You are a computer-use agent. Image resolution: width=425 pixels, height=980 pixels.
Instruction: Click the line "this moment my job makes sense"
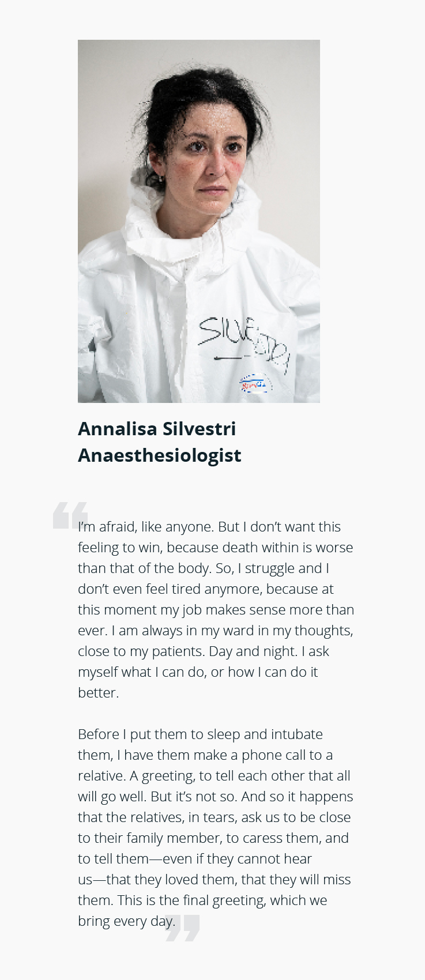216,610
